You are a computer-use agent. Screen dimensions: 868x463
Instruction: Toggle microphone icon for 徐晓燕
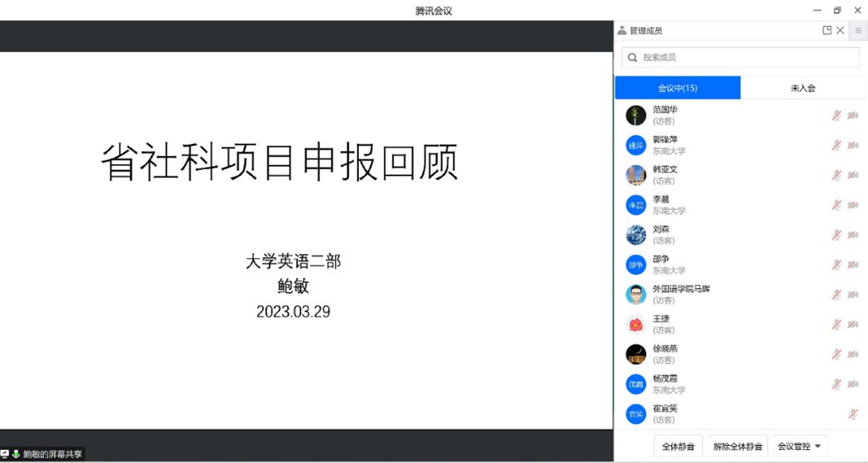836,354
